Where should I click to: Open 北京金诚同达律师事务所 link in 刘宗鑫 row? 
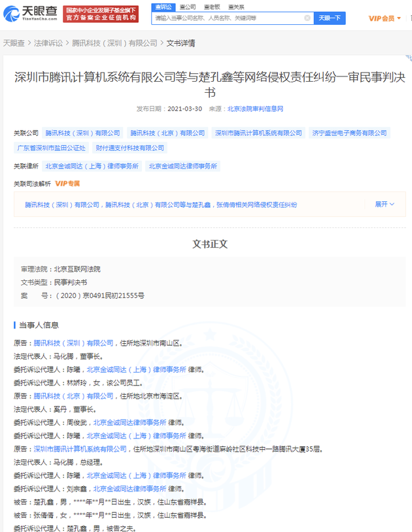click(129, 489)
